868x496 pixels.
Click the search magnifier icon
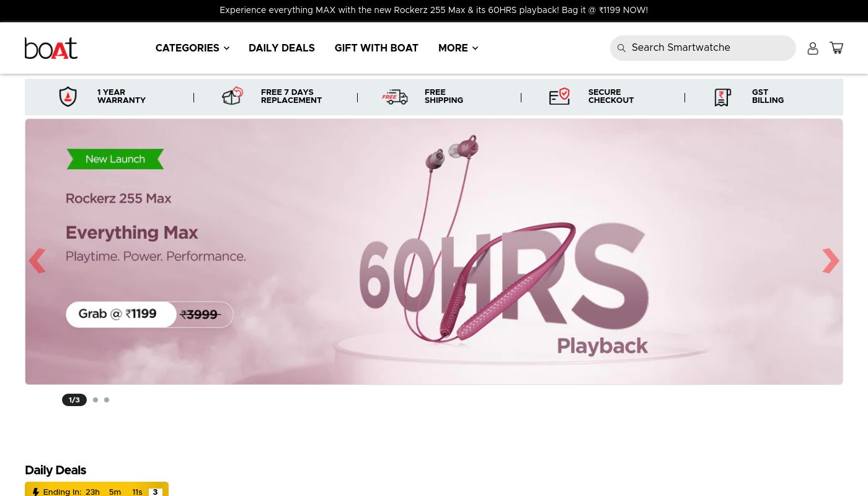point(621,48)
